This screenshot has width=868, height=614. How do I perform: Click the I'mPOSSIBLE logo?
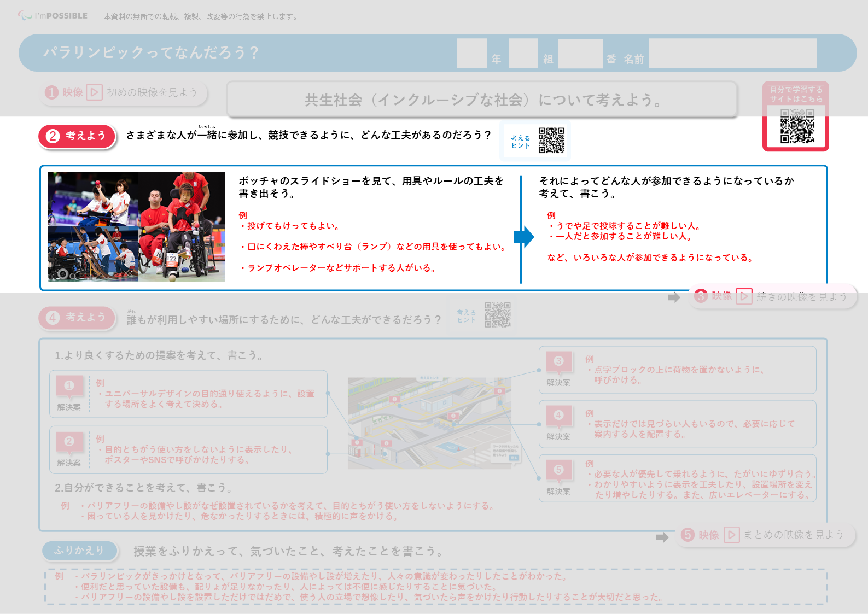coord(53,16)
